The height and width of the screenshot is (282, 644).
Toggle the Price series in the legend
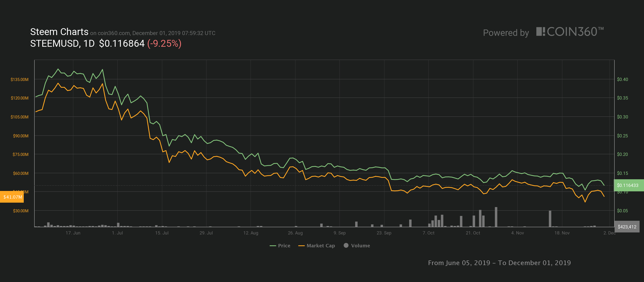tap(284, 246)
